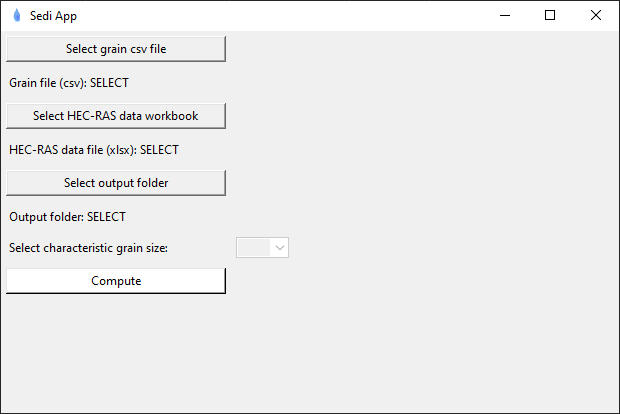Close the Sedi App window
620x414 pixels.
click(596, 15)
